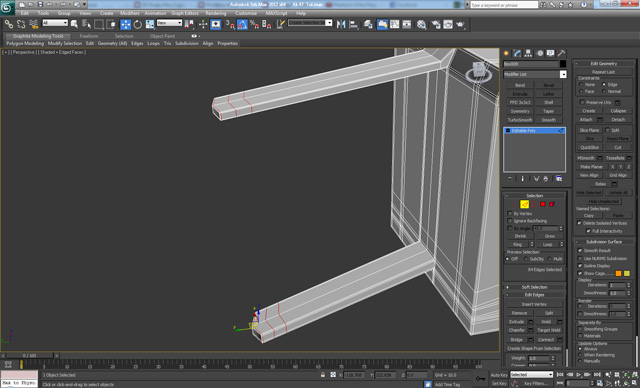The height and width of the screenshot is (388, 640).
Task: Click the black object color swatch
Action: coord(563,64)
